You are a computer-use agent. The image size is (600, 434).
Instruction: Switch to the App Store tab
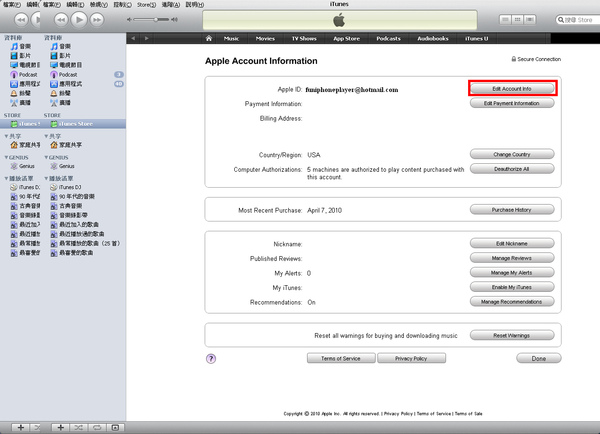click(x=346, y=38)
